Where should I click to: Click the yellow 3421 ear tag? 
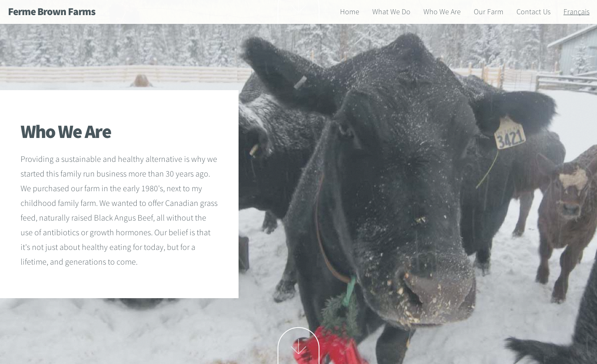pos(510,133)
